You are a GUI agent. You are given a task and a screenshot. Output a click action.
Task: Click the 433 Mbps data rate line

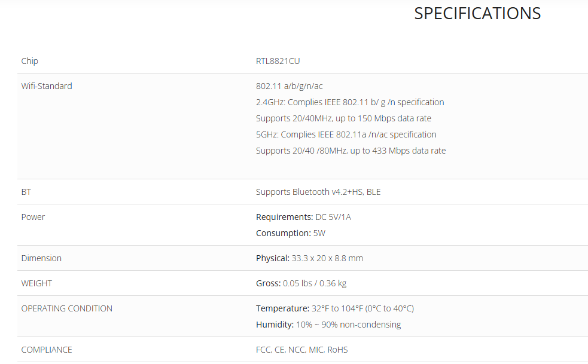point(351,151)
